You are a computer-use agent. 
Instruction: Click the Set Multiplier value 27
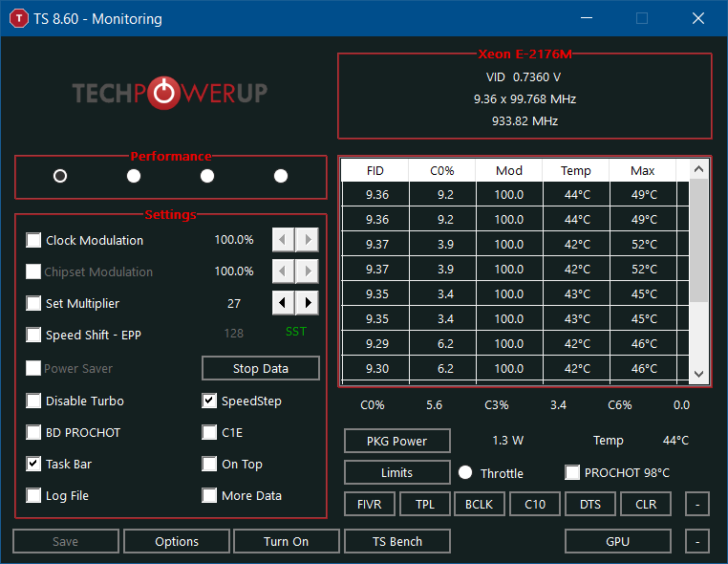[234, 303]
